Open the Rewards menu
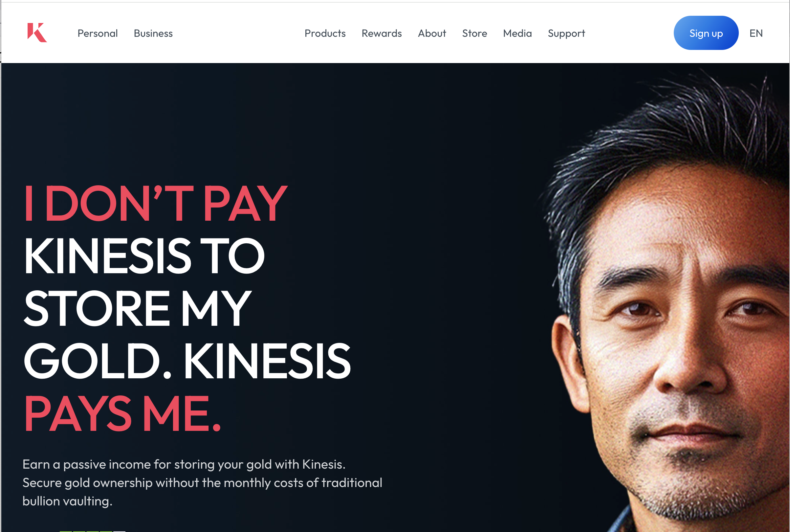 (382, 33)
